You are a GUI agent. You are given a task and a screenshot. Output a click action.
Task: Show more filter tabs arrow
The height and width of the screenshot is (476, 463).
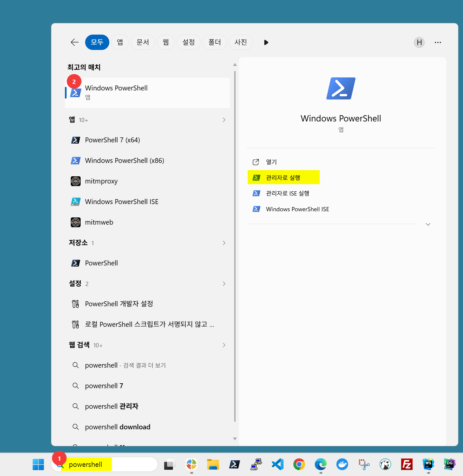coord(266,42)
